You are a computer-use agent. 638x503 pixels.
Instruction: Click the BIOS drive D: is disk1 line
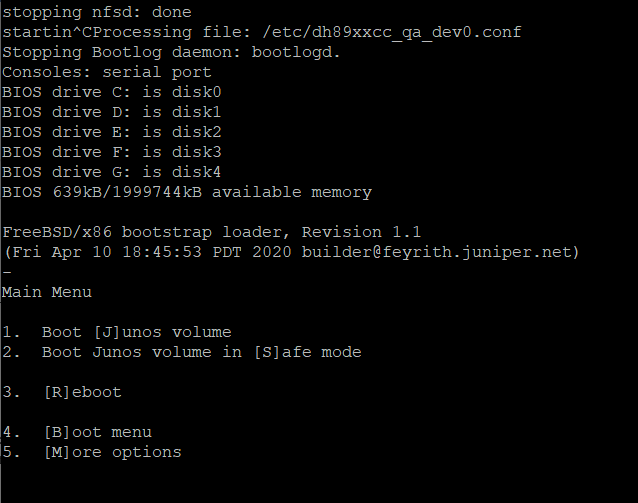pyautogui.click(x=111, y=112)
